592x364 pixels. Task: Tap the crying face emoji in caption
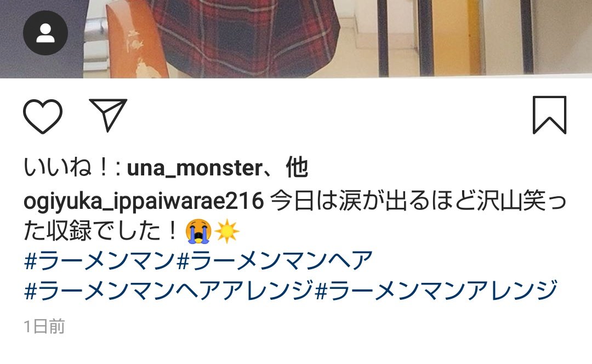(x=198, y=231)
